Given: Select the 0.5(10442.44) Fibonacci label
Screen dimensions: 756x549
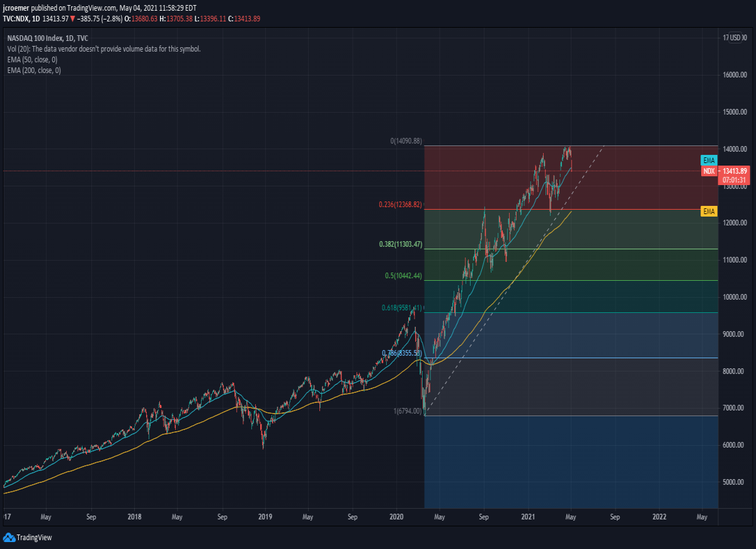Looking at the screenshot, I should tap(403, 276).
